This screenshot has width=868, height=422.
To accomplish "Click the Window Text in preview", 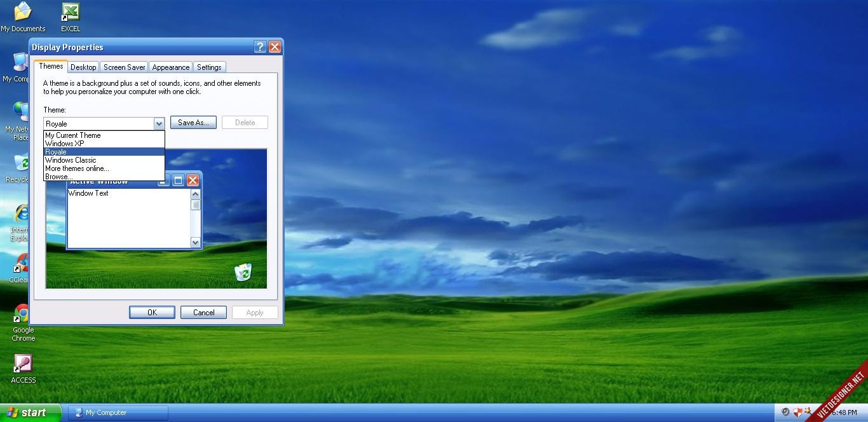I will click(x=88, y=193).
